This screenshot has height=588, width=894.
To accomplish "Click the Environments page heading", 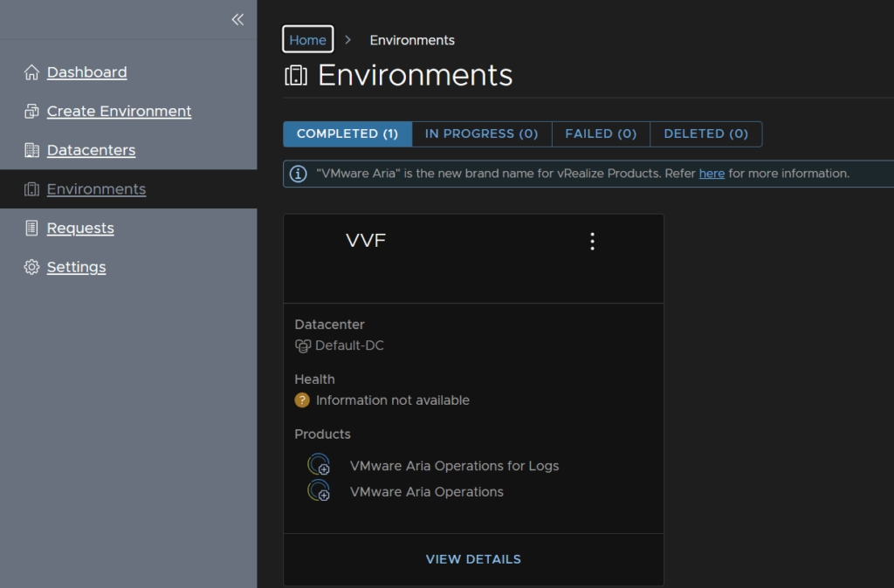I will [415, 75].
